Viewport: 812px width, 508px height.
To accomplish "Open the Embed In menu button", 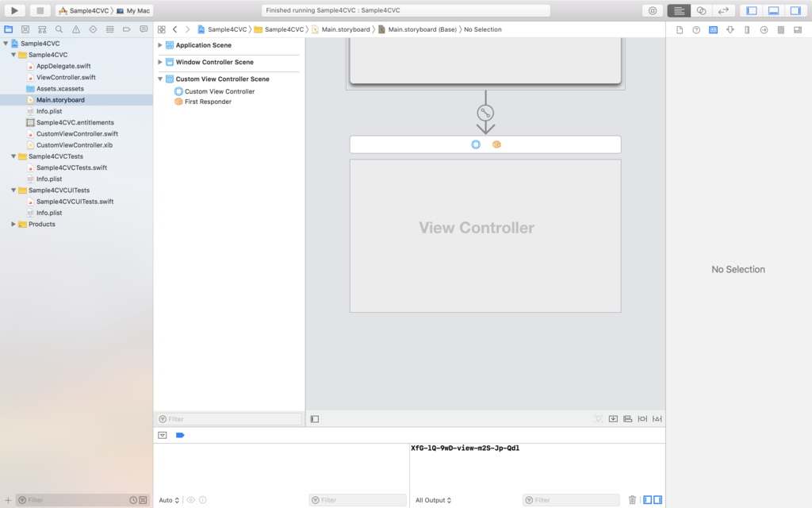I will pos(613,419).
